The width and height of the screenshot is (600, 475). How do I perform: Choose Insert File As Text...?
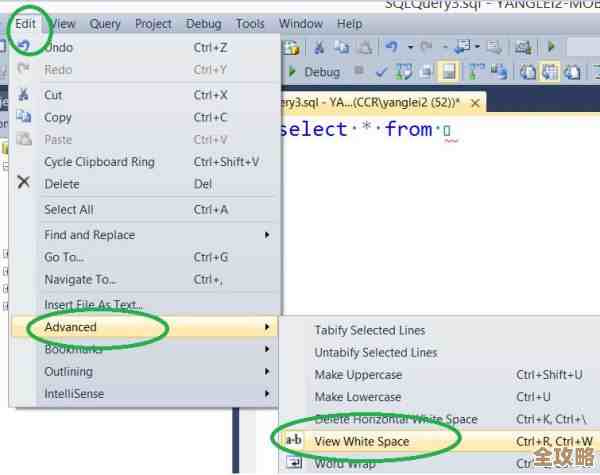coord(145,305)
